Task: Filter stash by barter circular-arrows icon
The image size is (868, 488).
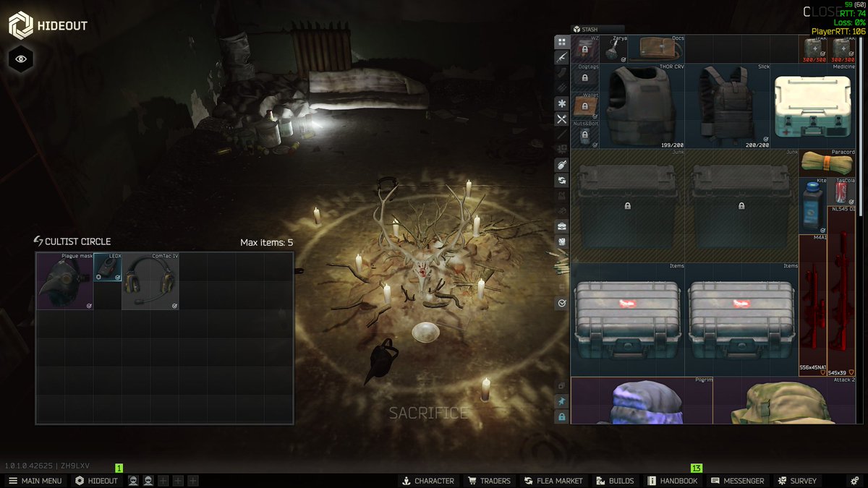Action: (561, 180)
